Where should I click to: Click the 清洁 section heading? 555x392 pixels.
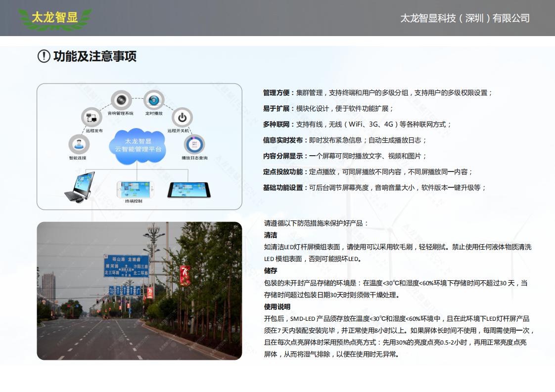pos(271,235)
